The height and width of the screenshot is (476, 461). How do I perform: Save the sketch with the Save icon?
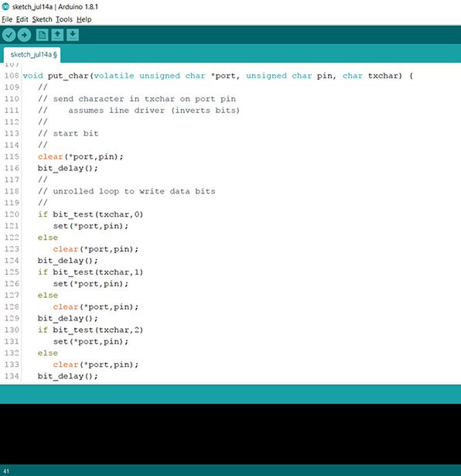(73, 35)
